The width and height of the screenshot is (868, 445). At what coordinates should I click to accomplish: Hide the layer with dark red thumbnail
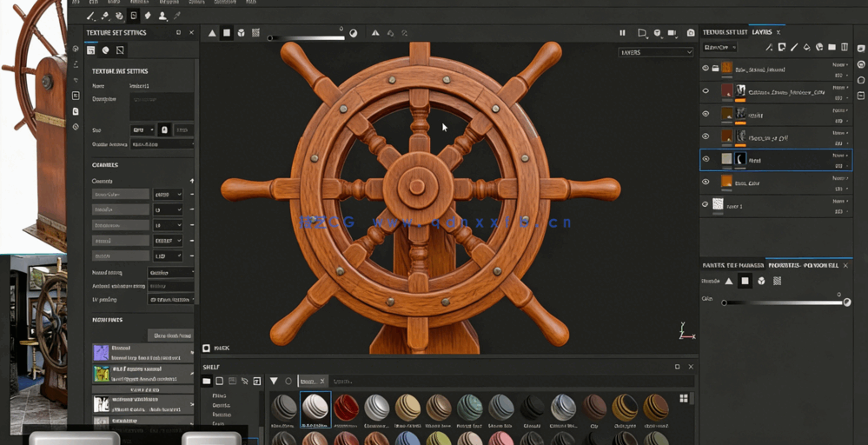(x=706, y=90)
